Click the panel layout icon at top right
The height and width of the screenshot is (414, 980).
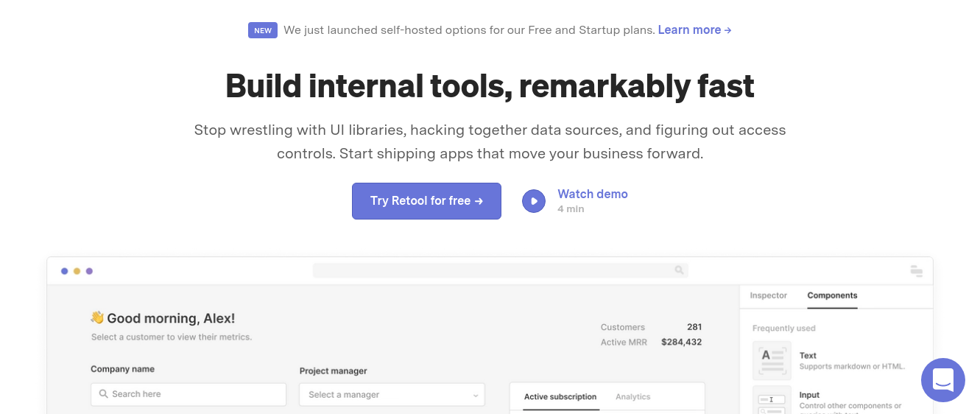(917, 271)
